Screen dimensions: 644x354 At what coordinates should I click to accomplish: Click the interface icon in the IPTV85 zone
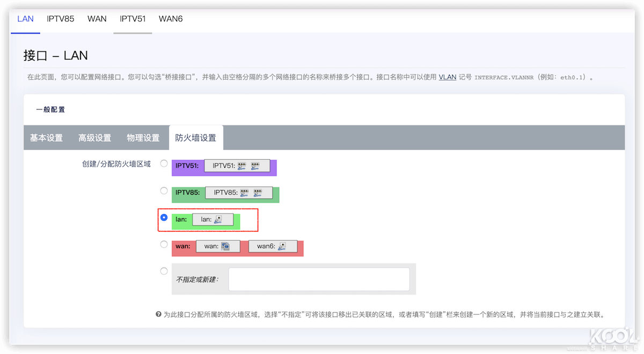point(243,194)
